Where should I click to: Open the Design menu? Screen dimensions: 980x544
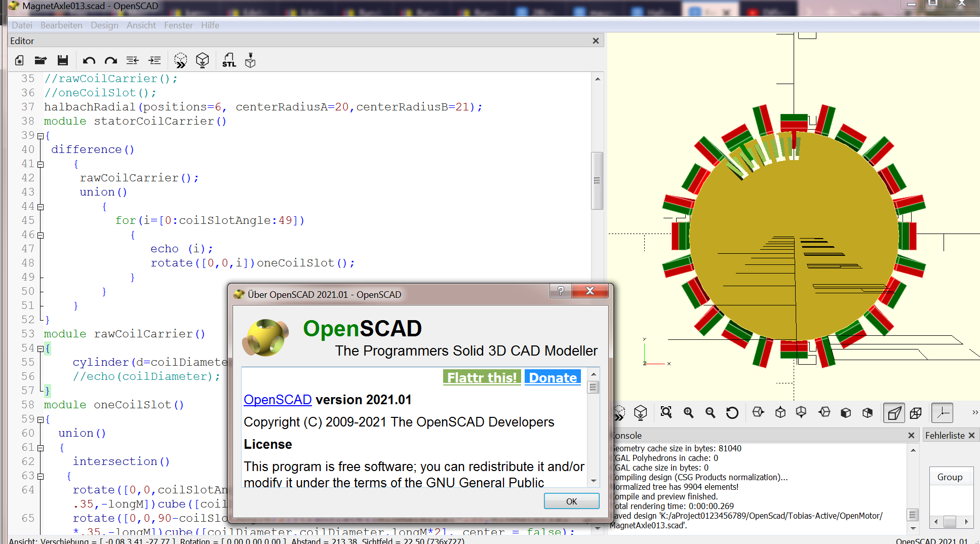[x=104, y=25]
